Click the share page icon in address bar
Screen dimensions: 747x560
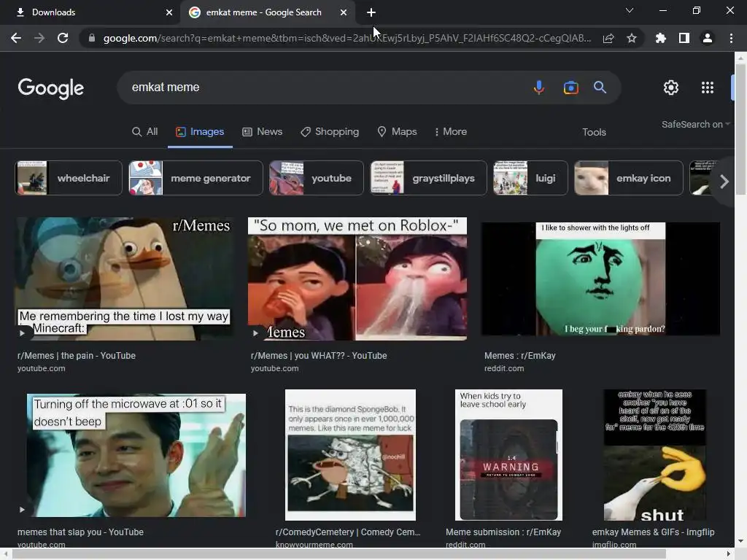(608, 38)
